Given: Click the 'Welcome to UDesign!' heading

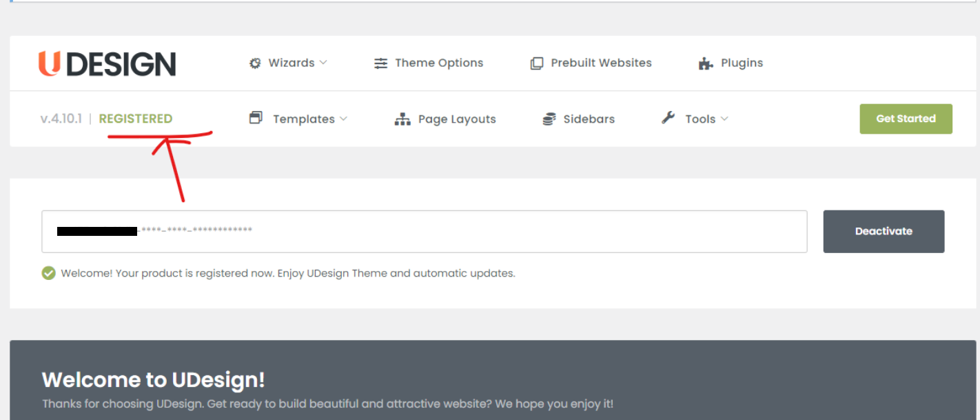Looking at the screenshot, I should [154, 380].
